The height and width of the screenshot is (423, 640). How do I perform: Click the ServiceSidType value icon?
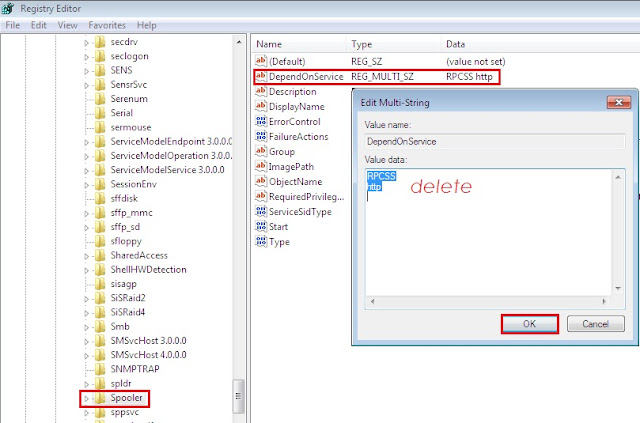(261, 211)
